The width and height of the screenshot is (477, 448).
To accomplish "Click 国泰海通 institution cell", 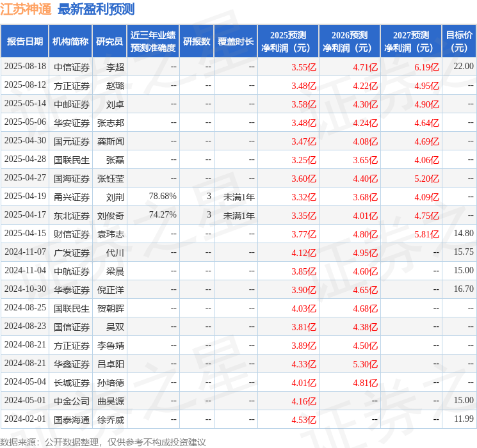I will (x=72, y=419).
